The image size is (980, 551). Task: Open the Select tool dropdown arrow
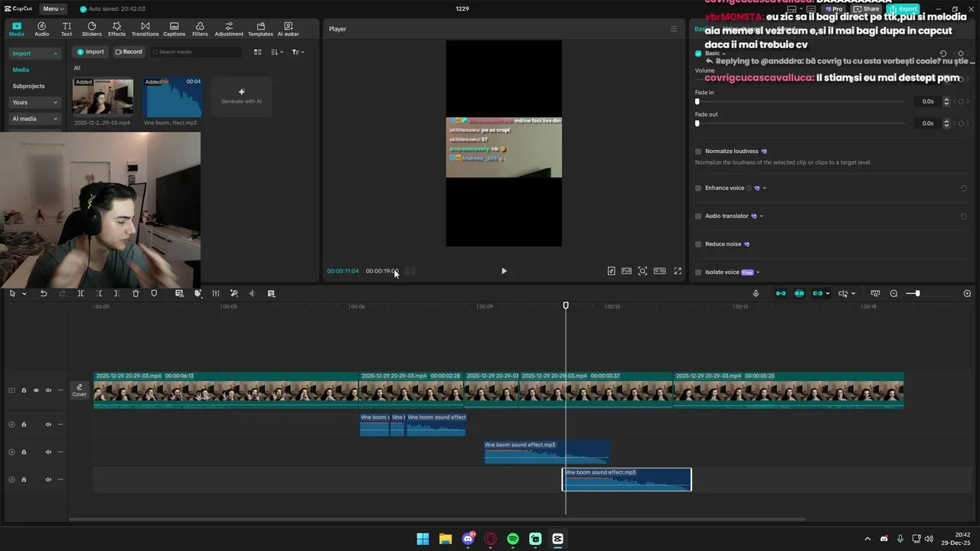[x=24, y=294]
